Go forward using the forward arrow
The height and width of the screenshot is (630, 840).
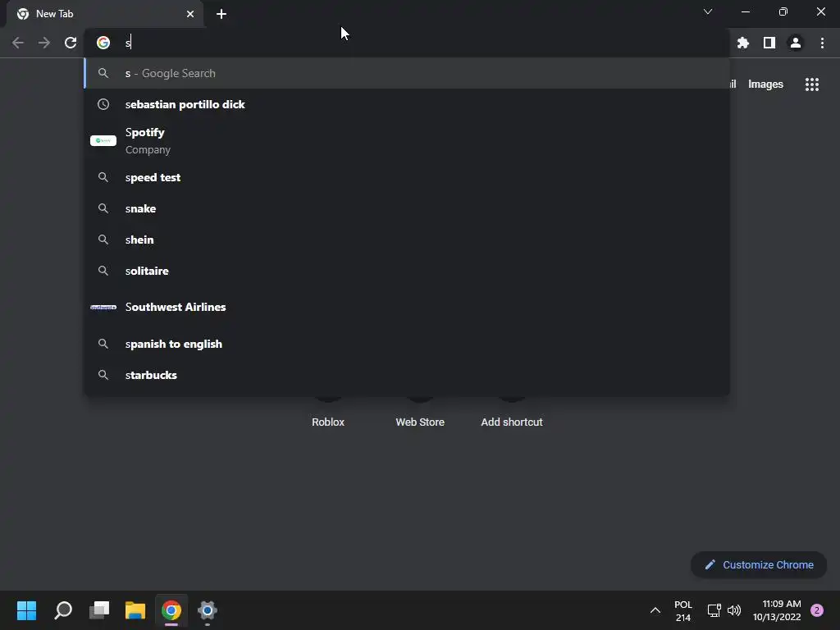click(44, 43)
